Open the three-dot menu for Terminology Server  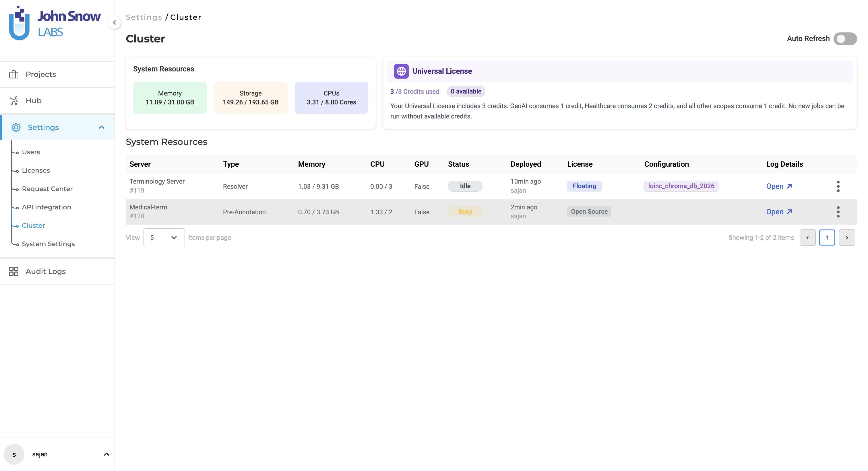click(838, 186)
